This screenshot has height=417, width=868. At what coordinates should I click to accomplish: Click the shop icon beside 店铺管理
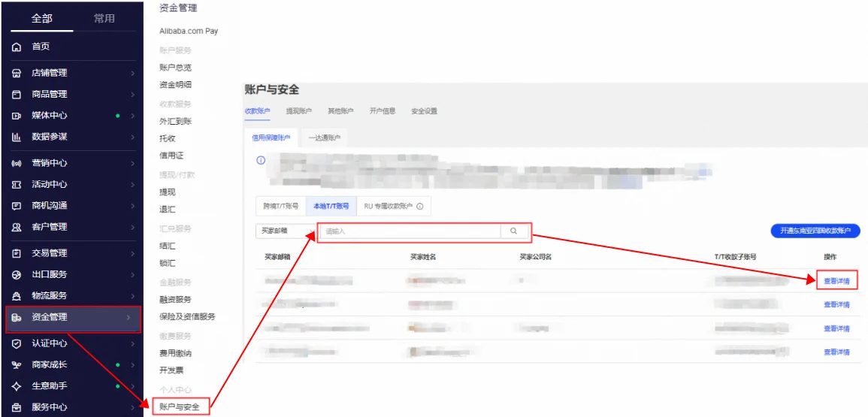tap(17, 73)
